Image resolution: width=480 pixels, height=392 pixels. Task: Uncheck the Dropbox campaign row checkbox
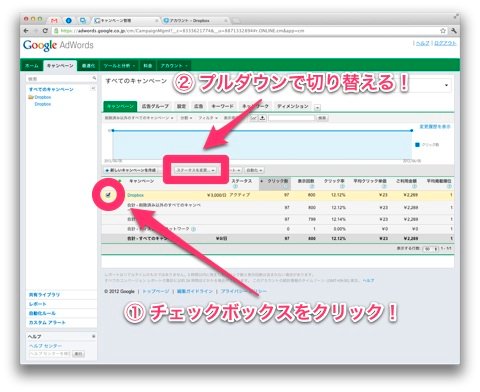click(108, 195)
